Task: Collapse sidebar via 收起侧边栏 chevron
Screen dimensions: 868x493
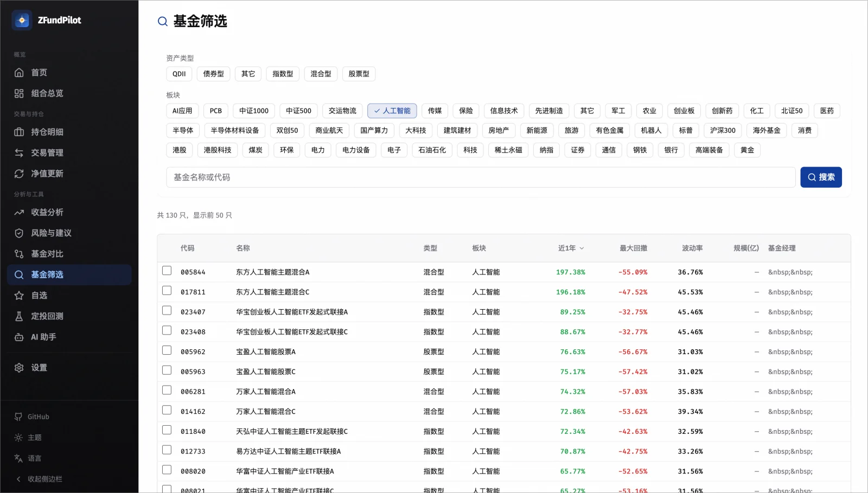Action: click(18, 479)
